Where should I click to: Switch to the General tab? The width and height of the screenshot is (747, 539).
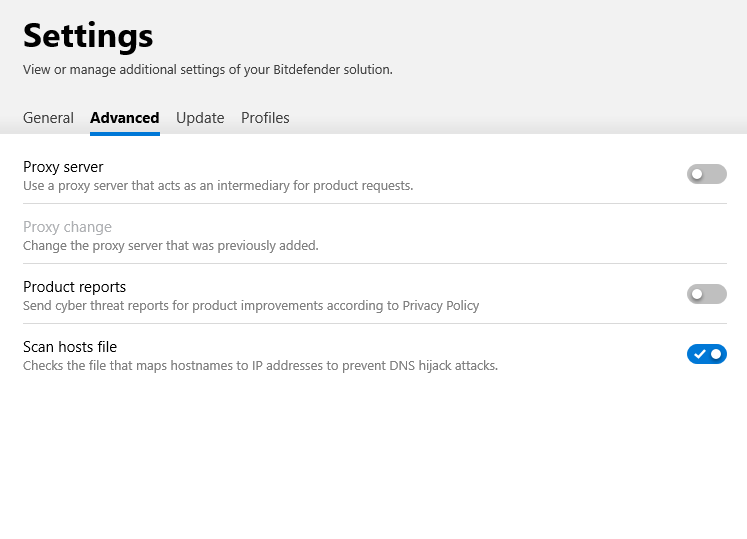[x=48, y=118]
